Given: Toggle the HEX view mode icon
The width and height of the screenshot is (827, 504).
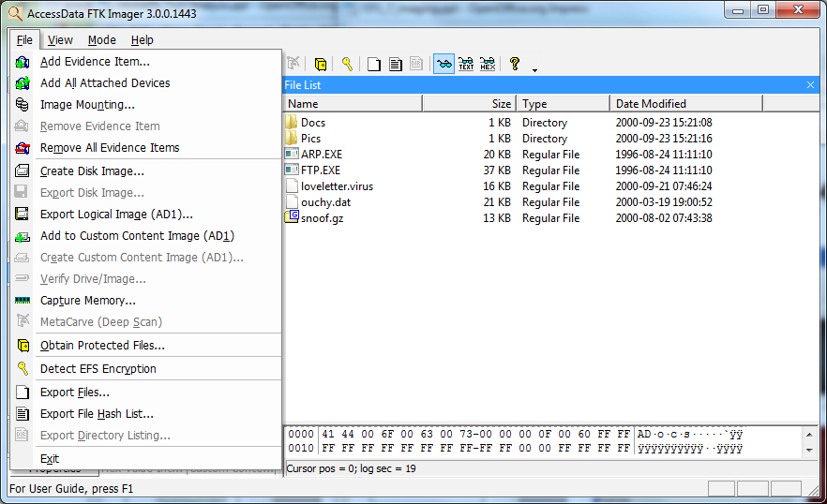Looking at the screenshot, I should 488,65.
